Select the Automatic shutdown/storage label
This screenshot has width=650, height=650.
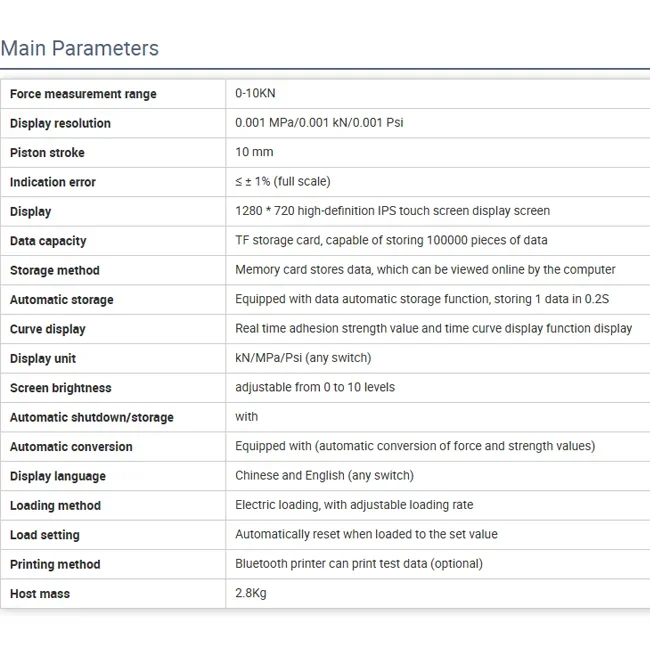click(91, 417)
